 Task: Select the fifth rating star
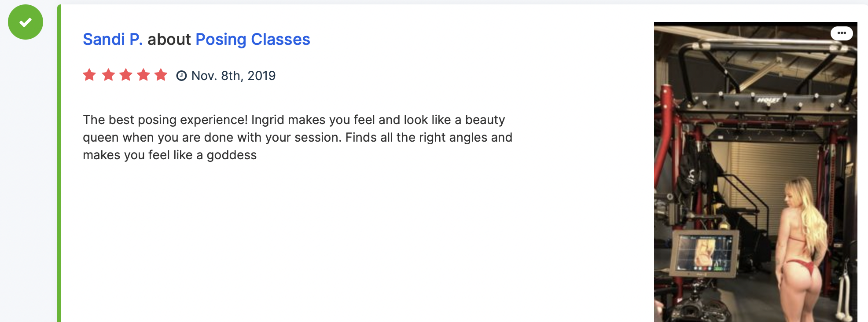pyautogui.click(x=161, y=75)
